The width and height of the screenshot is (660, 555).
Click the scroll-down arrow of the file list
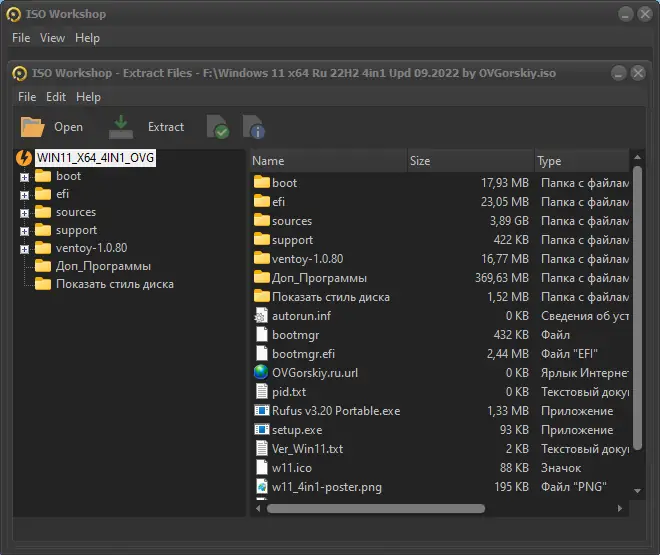pyautogui.click(x=637, y=491)
